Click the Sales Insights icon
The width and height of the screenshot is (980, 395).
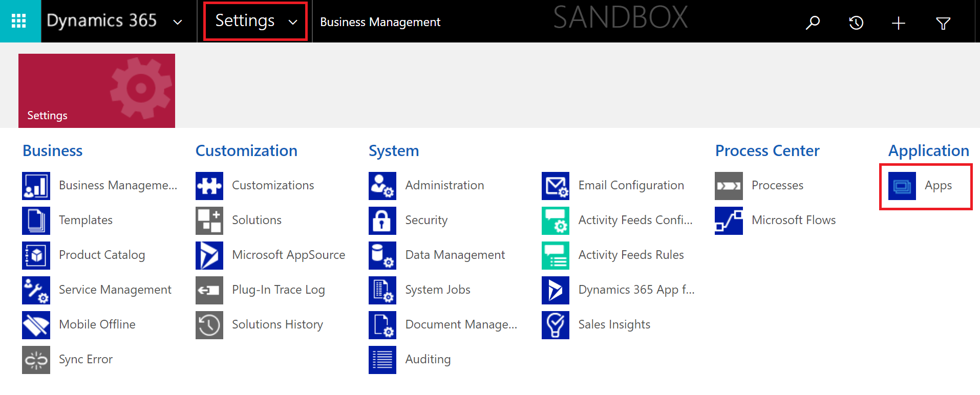556,325
